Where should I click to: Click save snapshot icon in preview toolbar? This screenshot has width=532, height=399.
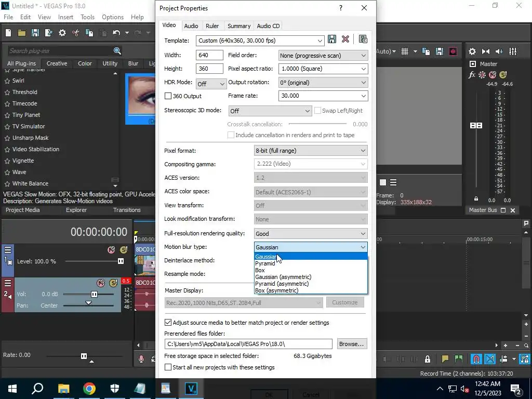440,51
